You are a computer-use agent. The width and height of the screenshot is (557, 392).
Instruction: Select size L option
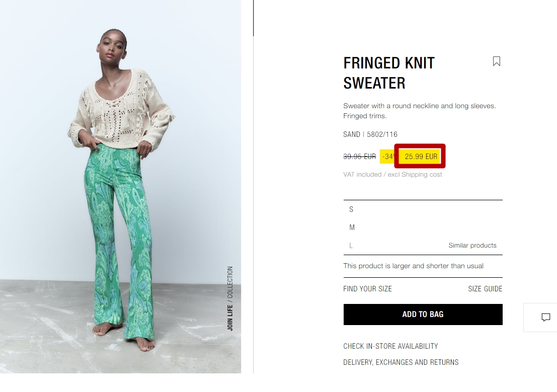point(391,246)
